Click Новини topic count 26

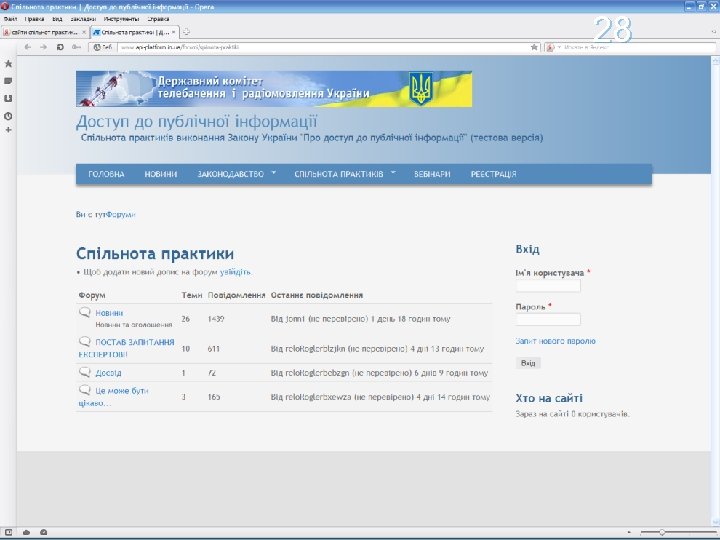(x=186, y=319)
